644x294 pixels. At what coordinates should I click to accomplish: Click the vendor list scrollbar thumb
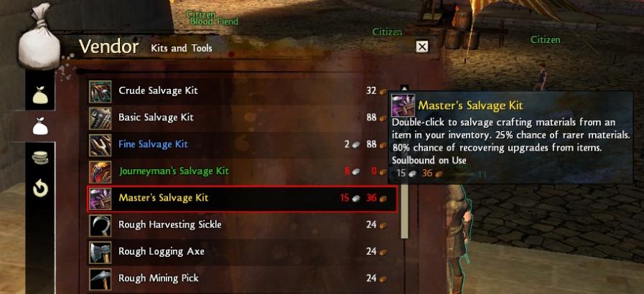[404, 211]
